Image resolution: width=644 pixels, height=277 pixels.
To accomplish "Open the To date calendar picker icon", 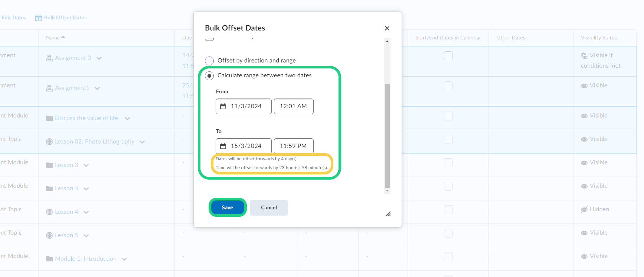I will tap(223, 146).
